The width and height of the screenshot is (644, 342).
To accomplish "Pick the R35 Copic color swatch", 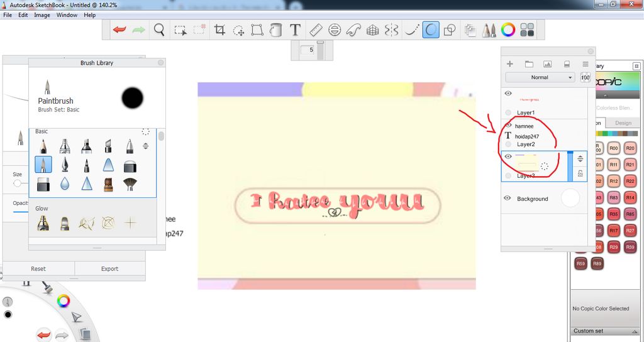I will click(x=614, y=214).
